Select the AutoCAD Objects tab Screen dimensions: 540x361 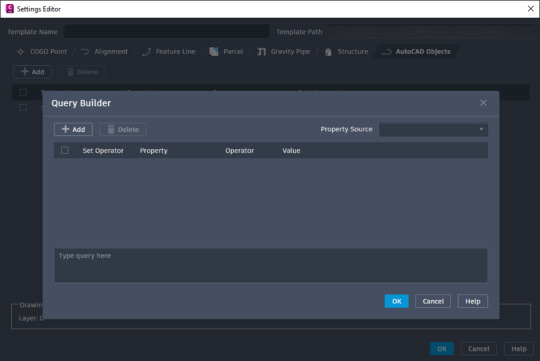click(x=416, y=52)
